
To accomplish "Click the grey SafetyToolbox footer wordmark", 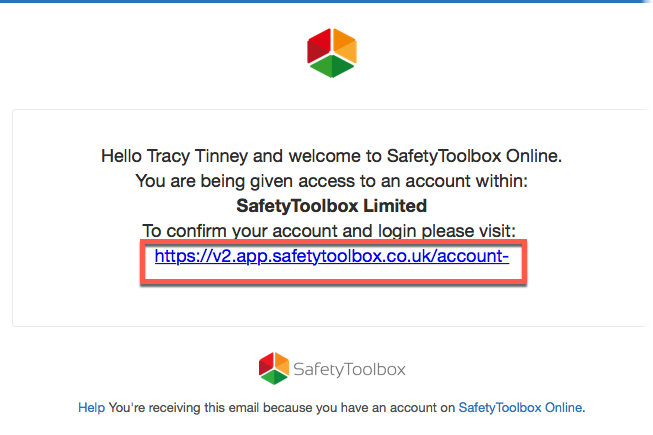I will click(x=349, y=369).
